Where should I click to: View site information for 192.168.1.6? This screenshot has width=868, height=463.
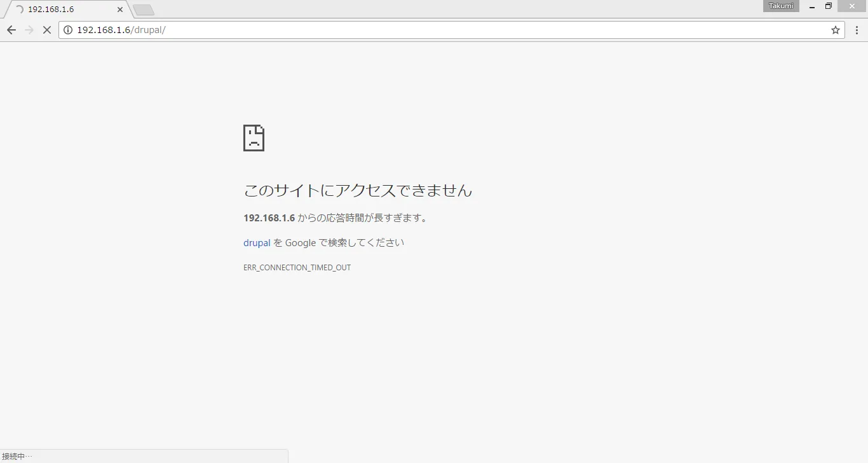(68, 30)
